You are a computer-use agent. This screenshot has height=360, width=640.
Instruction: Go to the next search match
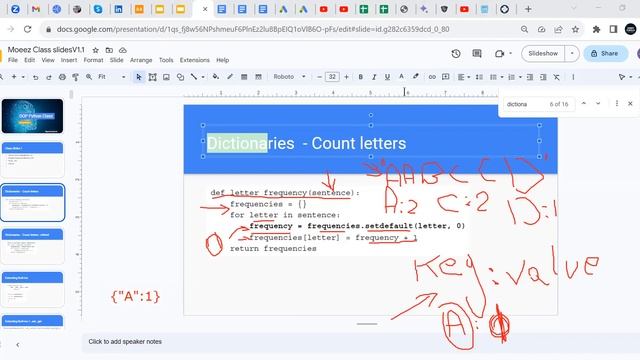[x=598, y=104]
